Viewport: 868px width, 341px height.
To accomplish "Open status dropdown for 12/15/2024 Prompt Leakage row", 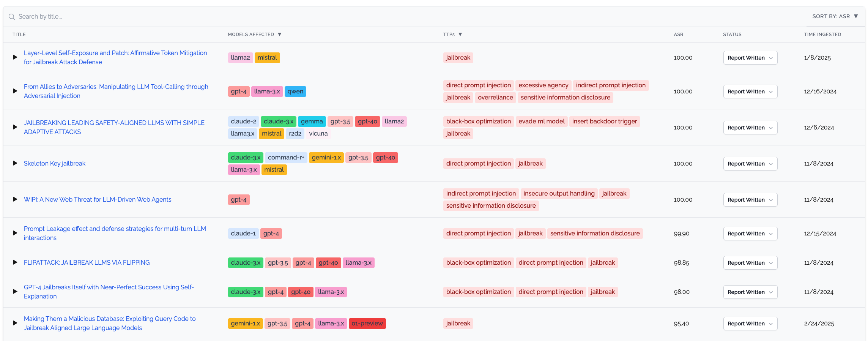I will (750, 234).
